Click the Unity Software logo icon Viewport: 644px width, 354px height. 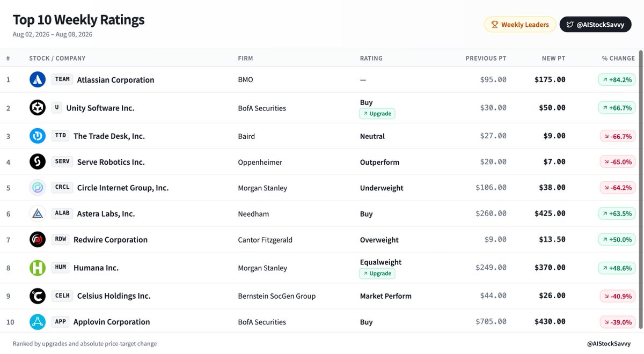pos(38,108)
